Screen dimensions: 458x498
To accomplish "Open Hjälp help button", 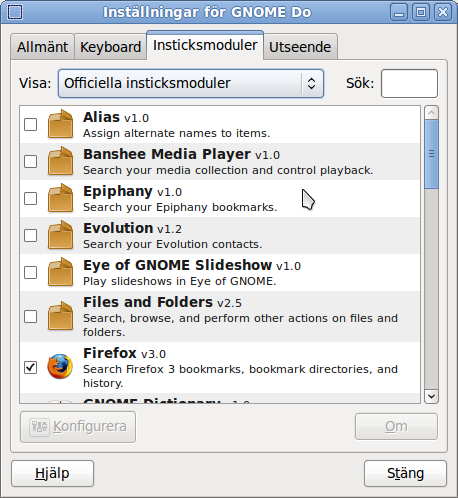I will tap(52, 473).
